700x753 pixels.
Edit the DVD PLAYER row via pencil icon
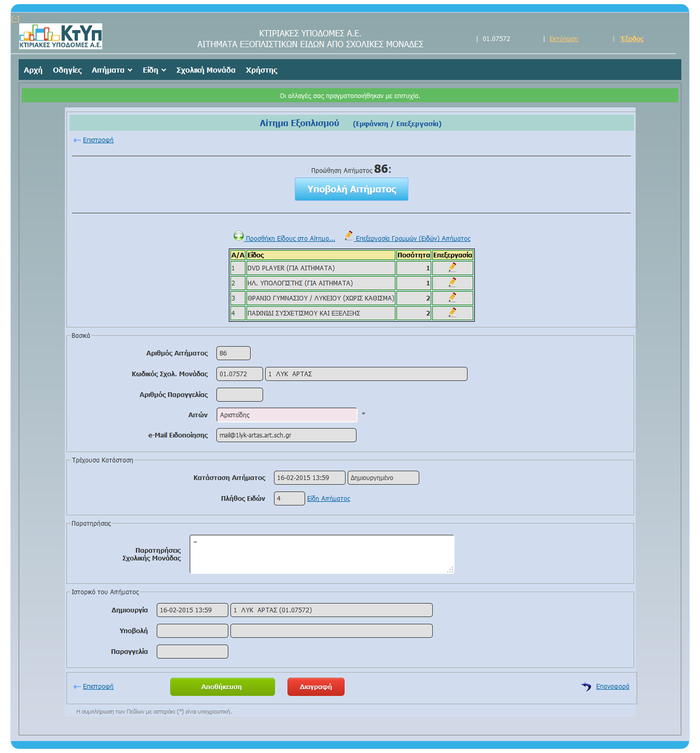452,268
